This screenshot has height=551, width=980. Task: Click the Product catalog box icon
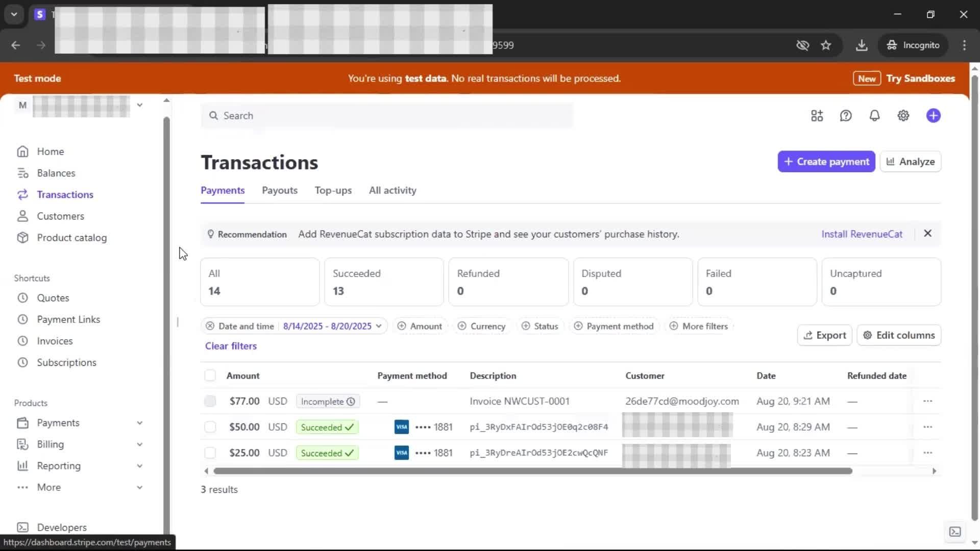point(22,238)
